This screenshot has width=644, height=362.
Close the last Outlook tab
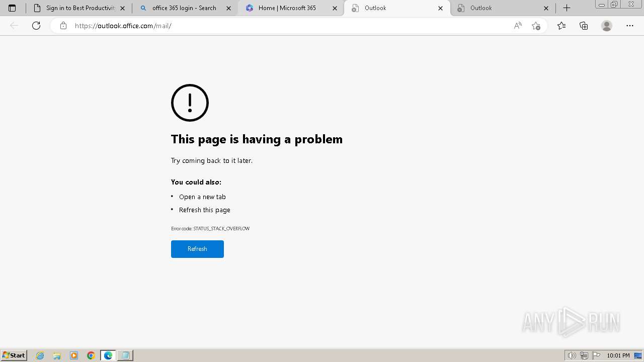coord(546,8)
